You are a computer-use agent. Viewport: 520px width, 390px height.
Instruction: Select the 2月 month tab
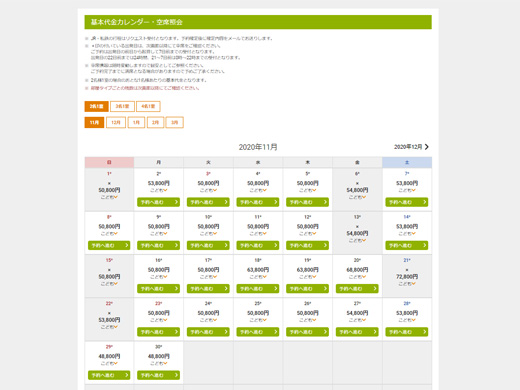[155, 122]
